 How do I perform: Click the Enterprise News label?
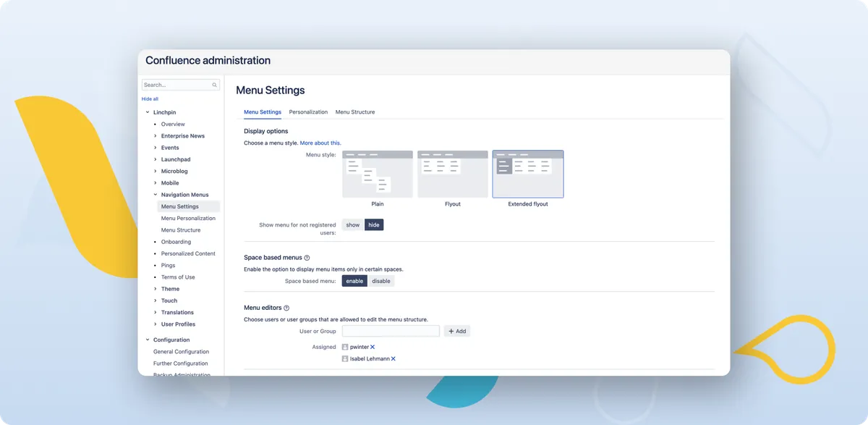(x=183, y=136)
